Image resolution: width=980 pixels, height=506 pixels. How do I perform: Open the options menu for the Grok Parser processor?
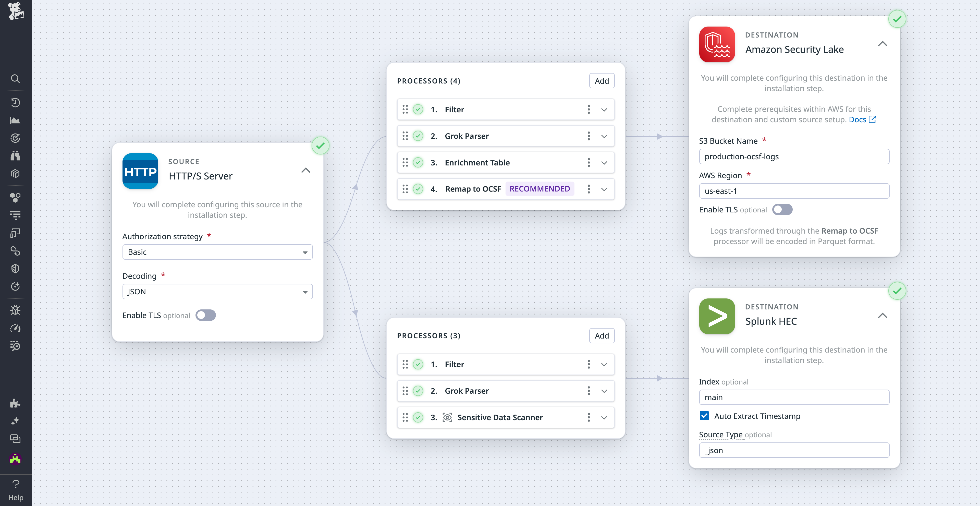(x=588, y=136)
